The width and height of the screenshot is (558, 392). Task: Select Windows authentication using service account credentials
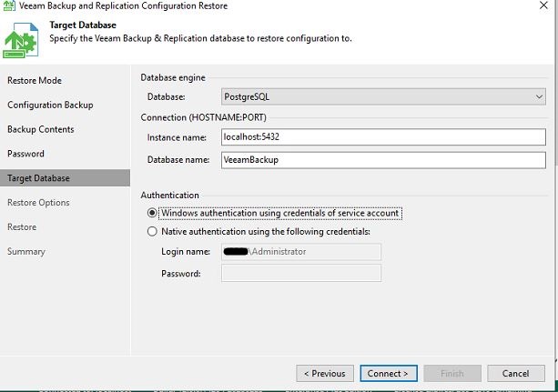152,213
